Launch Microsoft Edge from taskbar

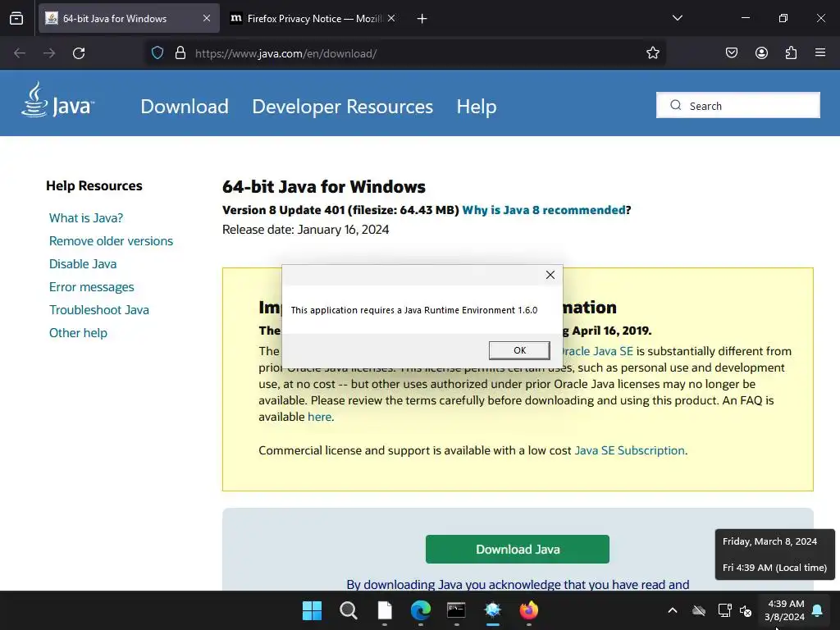click(421, 610)
